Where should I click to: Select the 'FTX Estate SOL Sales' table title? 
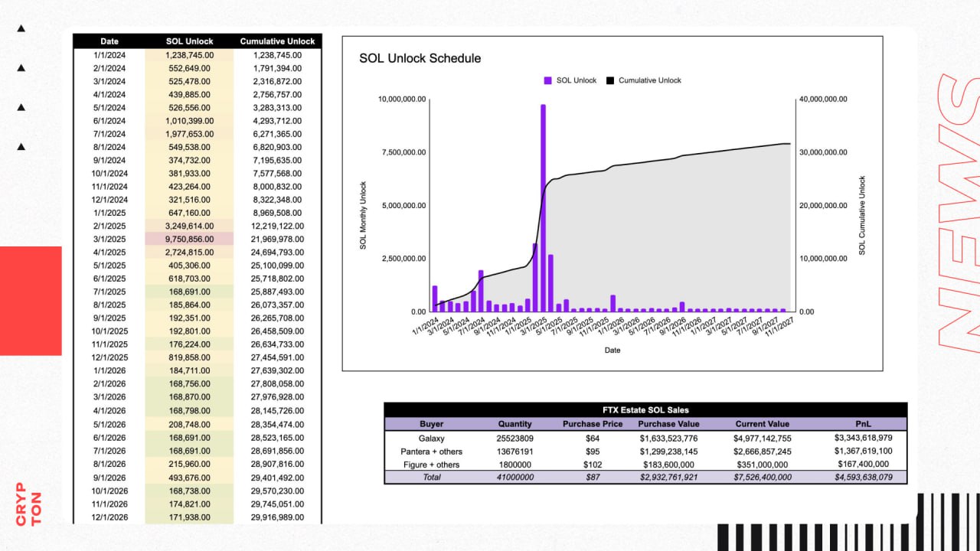tap(645, 410)
